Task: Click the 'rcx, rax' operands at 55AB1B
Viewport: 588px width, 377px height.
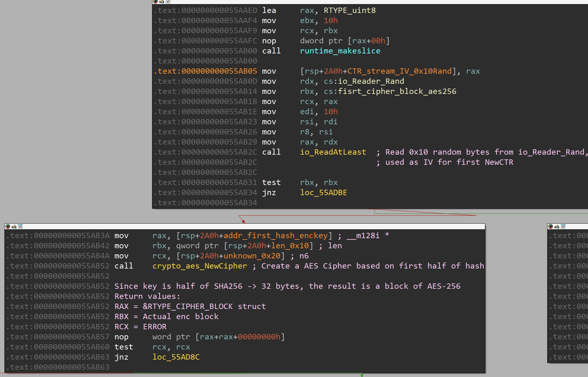Action: pos(319,102)
